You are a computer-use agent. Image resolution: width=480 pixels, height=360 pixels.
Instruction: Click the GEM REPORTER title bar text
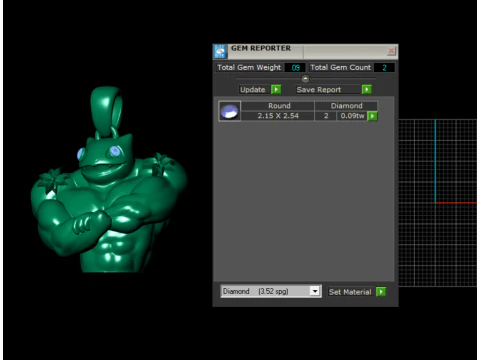pyautogui.click(x=261, y=48)
